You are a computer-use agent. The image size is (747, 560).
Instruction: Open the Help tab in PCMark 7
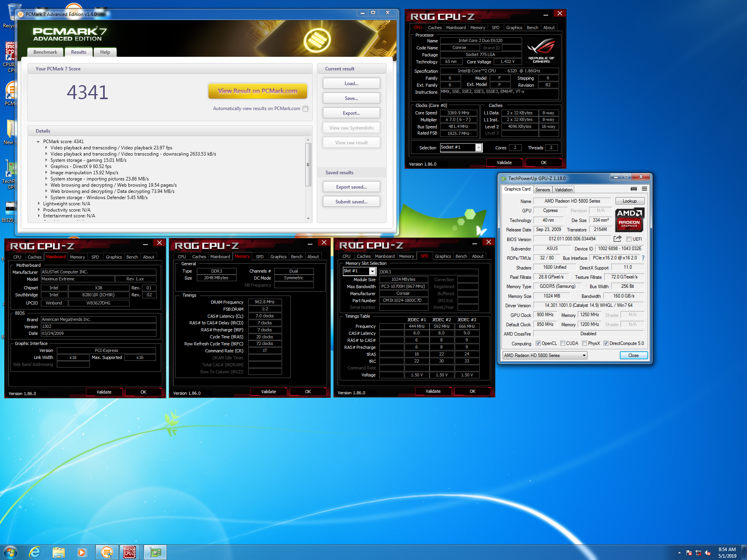pos(105,52)
